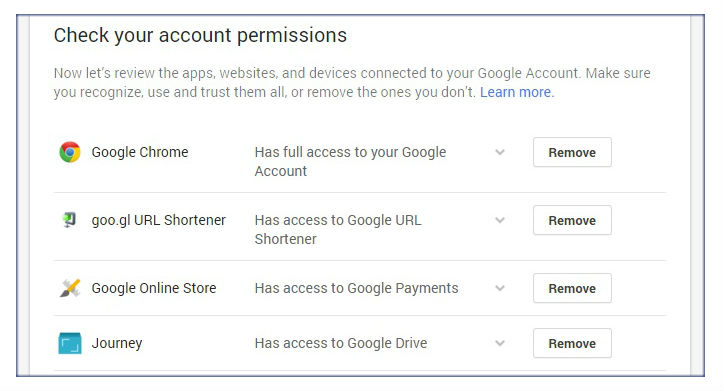Click "Has access to Google Drive" description

341,343
